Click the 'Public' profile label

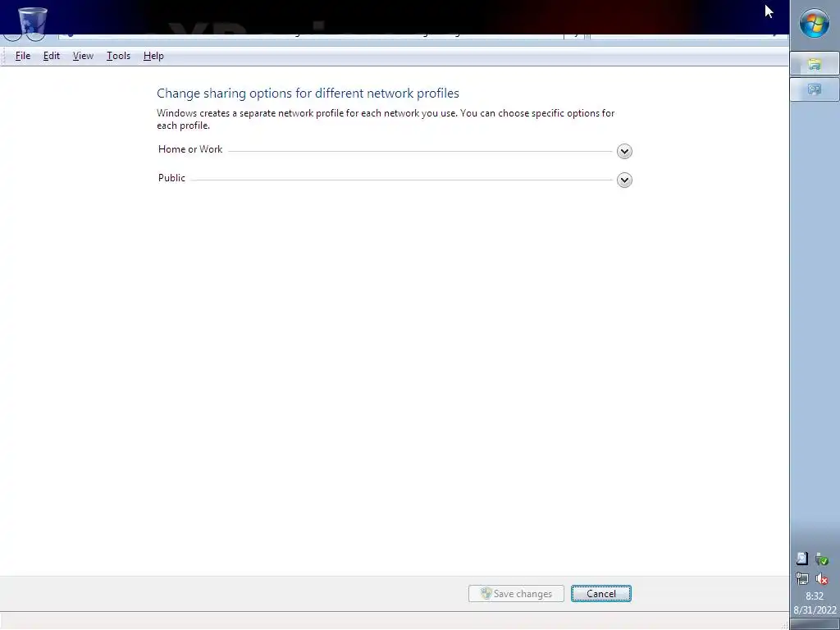pos(171,178)
